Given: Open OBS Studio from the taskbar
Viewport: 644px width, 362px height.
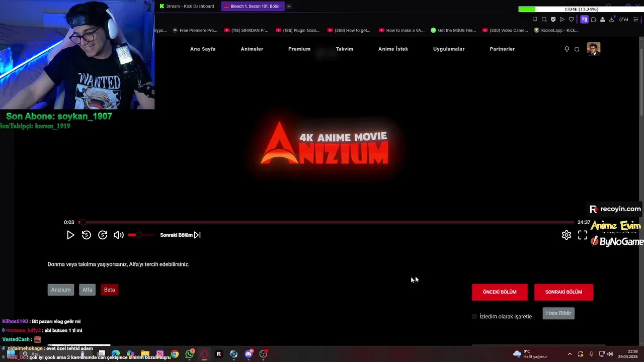Looking at the screenshot, I should tap(264, 353).
